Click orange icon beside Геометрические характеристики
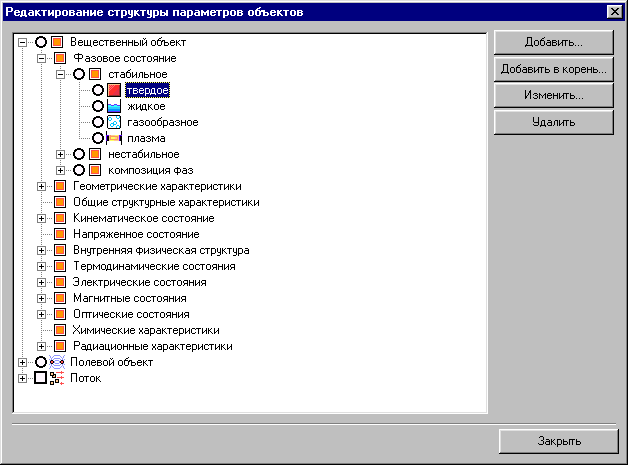 (60, 186)
